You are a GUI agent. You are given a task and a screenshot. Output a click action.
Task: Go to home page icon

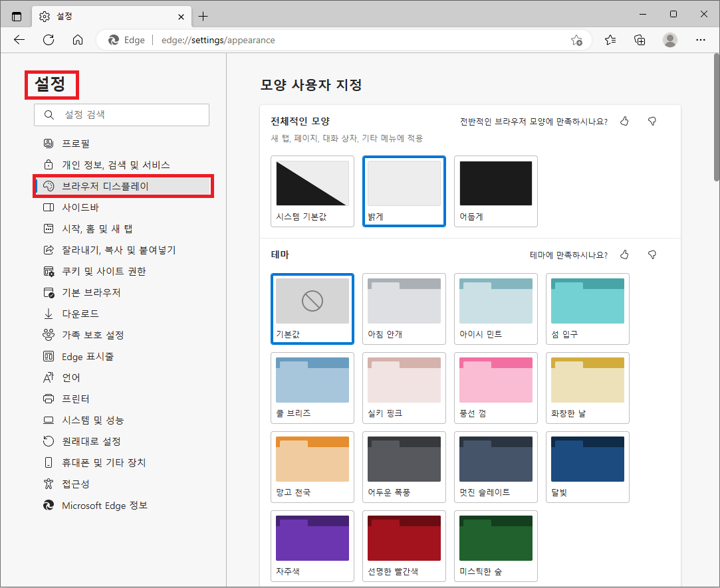click(78, 40)
